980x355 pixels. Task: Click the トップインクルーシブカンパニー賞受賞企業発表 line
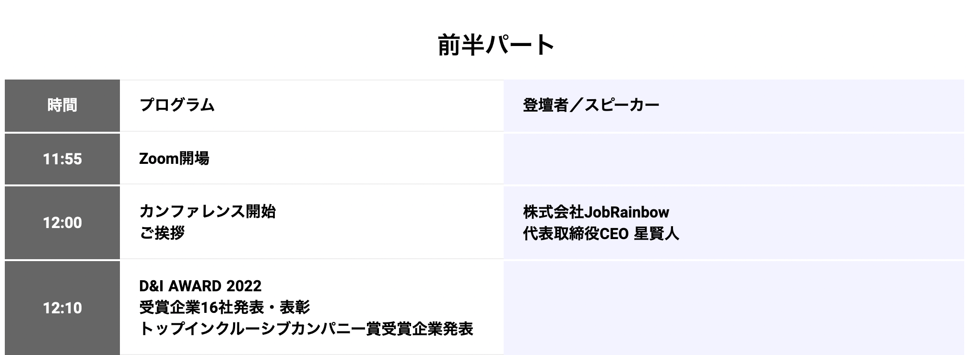[x=306, y=329]
